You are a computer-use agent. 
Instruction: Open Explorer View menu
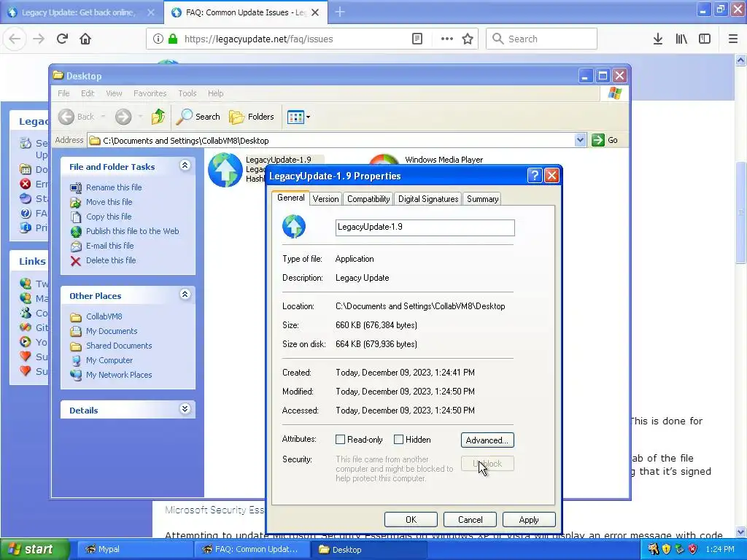114,93
